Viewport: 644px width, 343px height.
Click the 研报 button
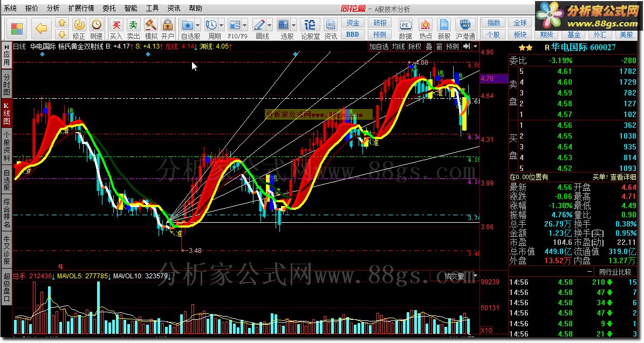[x=380, y=23]
